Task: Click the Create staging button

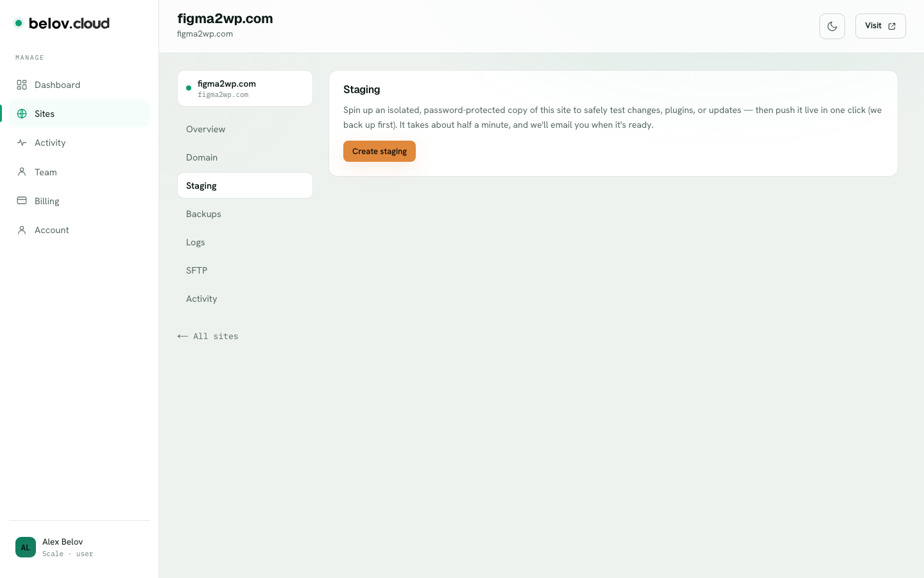Action: (x=379, y=152)
